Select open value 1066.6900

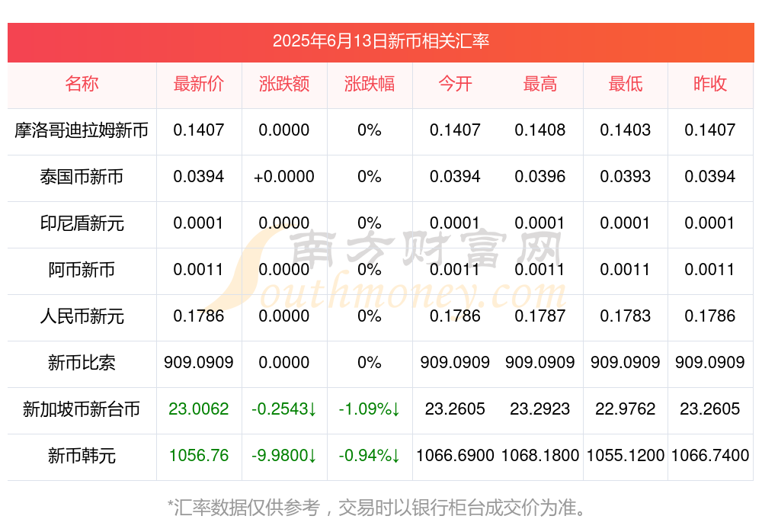pyautogui.click(x=455, y=456)
